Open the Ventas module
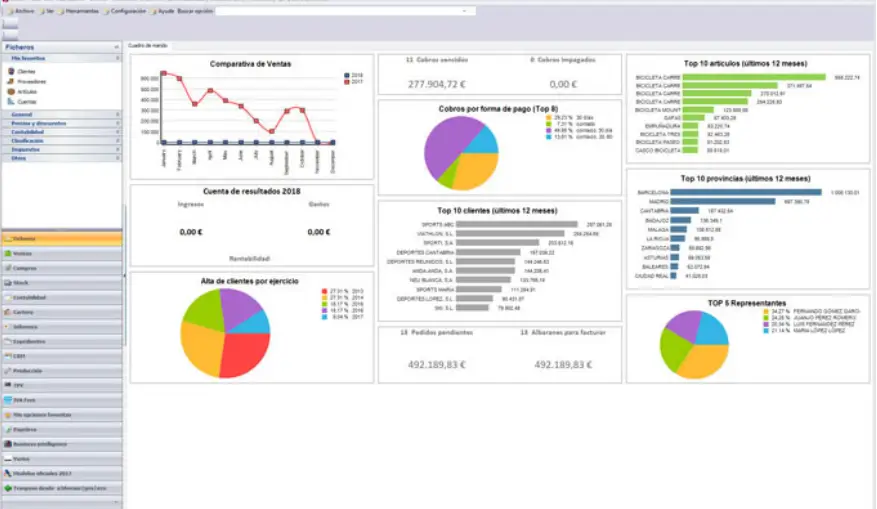Viewport: 877px width, 509px height. pyautogui.click(x=22, y=253)
